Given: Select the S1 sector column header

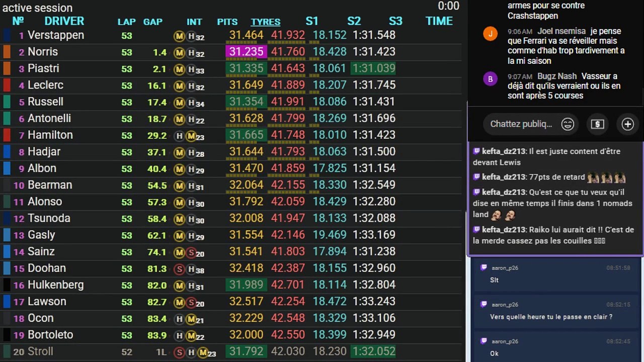Looking at the screenshot, I should point(312,21).
